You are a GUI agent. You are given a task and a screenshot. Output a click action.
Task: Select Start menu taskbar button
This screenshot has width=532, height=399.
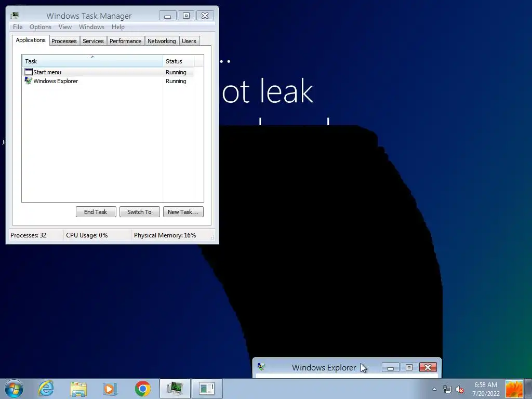click(x=207, y=389)
